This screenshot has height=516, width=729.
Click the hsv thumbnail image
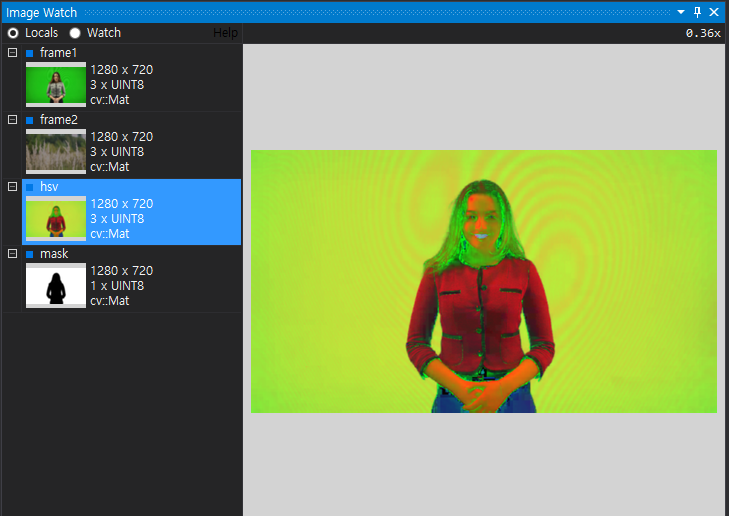point(56,218)
